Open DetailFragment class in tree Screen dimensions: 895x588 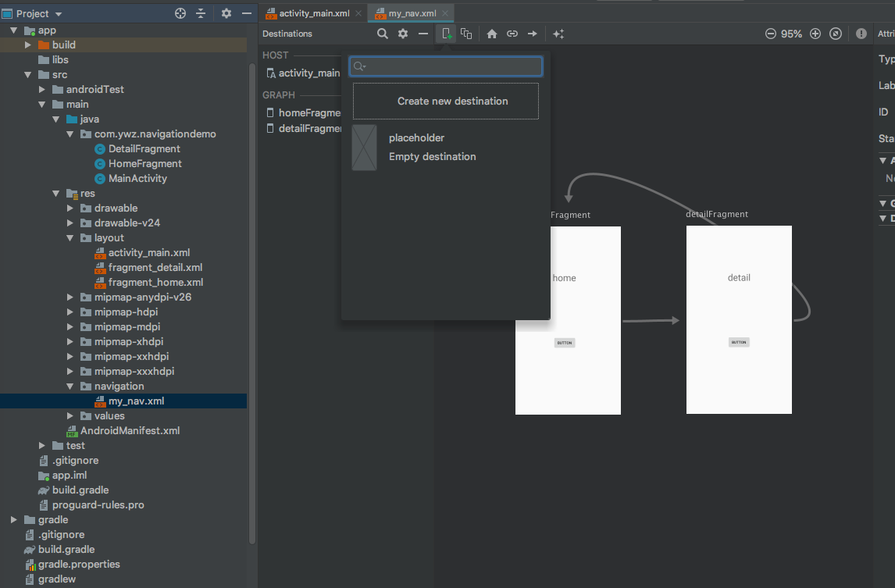[137, 149]
